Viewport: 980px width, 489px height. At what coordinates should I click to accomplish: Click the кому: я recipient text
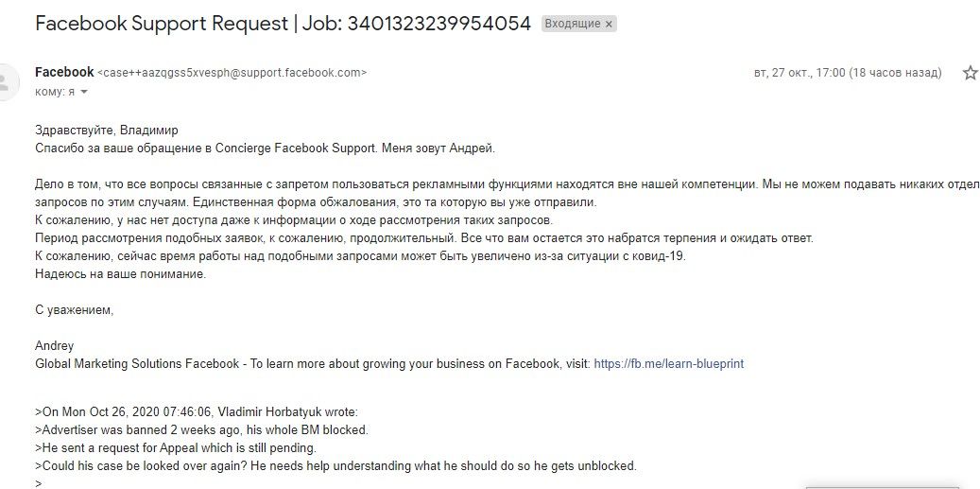[54, 92]
